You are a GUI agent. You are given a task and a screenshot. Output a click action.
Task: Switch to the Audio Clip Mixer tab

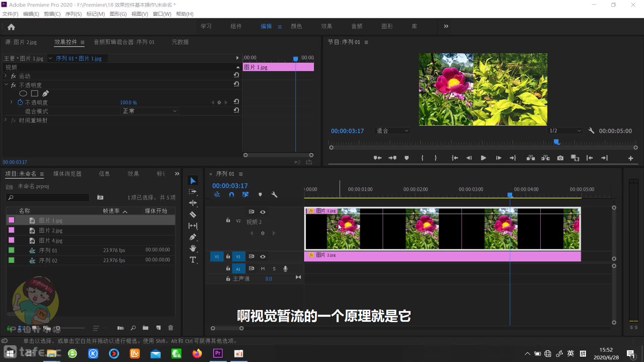tap(124, 42)
